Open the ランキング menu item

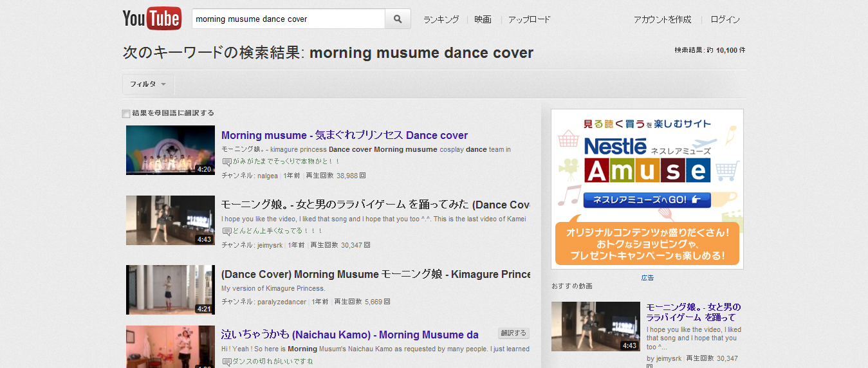point(441,19)
